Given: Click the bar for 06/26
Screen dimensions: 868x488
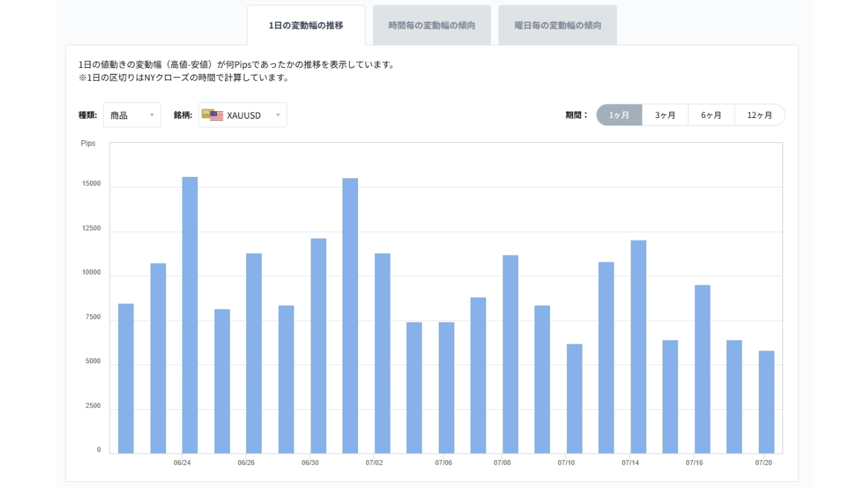Looking at the screenshot, I should point(254,353).
